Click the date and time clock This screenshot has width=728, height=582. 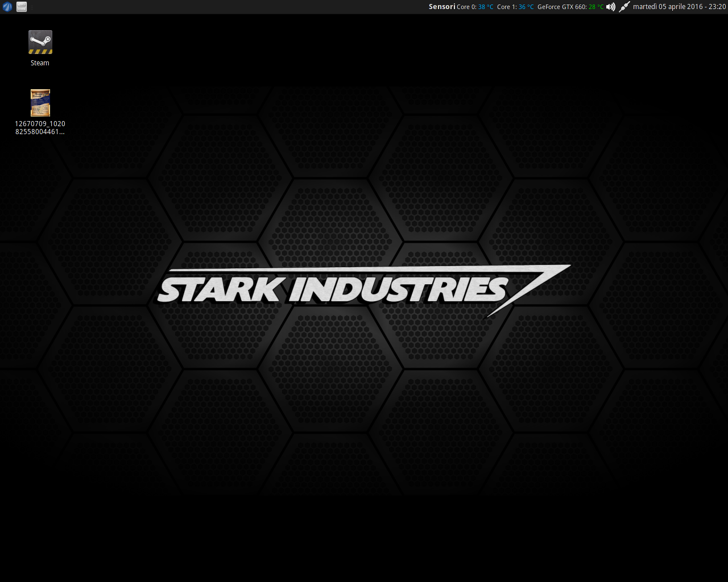click(679, 7)
